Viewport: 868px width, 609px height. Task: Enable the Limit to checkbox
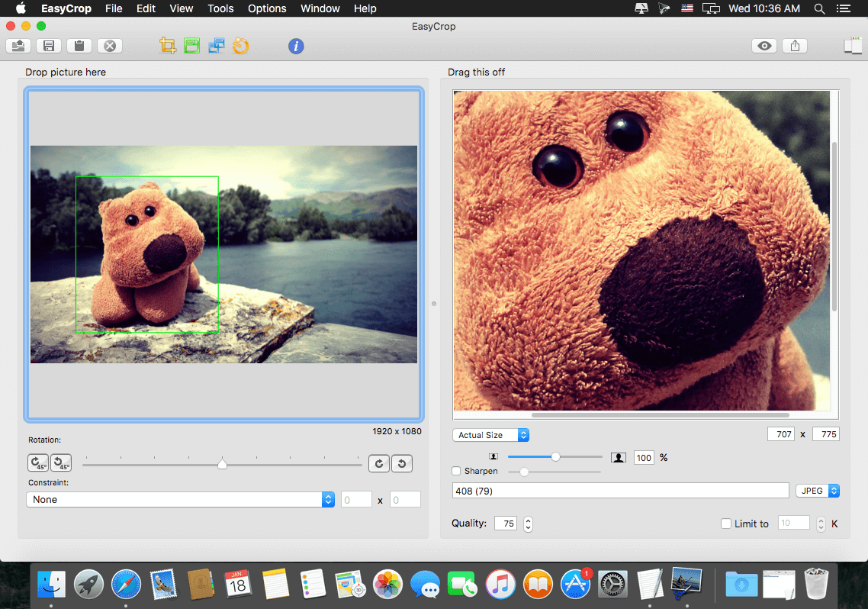coord(726,524)
